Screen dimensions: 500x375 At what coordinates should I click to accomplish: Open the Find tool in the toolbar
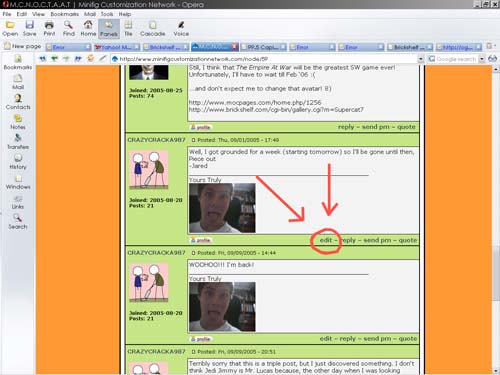69,28
